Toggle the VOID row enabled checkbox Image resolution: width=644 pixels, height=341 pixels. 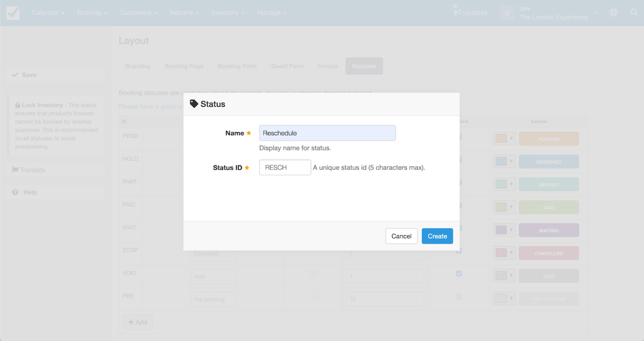[459, 273]
